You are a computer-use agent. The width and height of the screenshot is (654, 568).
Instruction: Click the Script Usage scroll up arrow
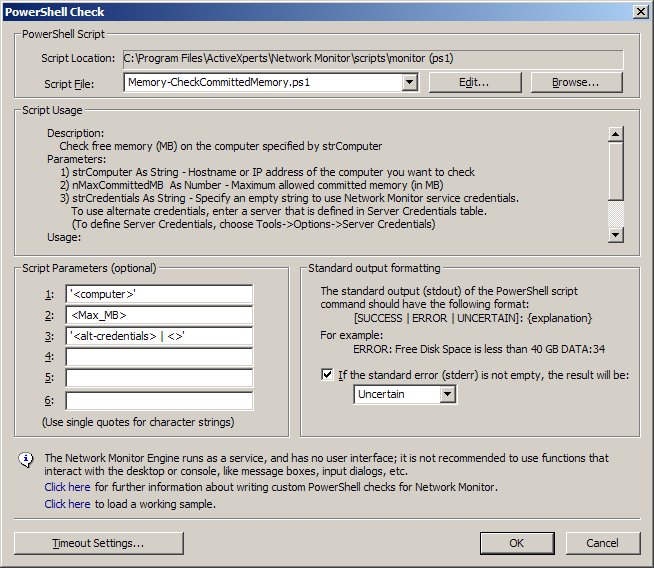click(x=616, y=134)
